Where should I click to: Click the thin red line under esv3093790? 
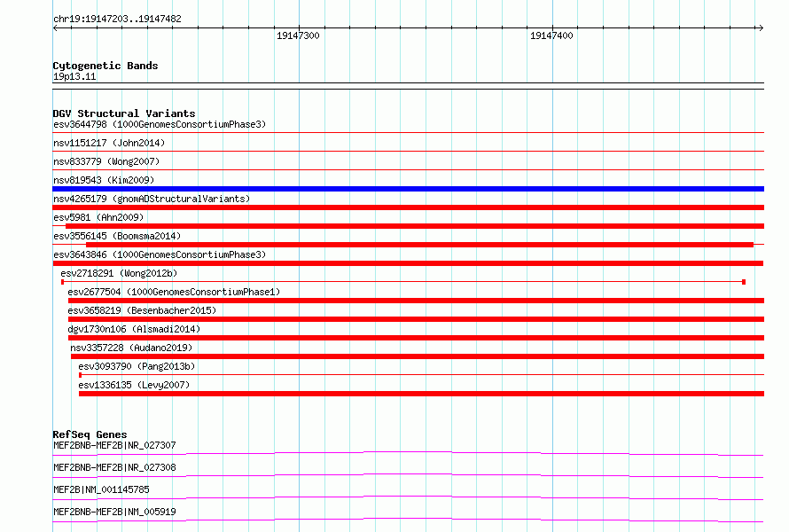pos(422,375)
